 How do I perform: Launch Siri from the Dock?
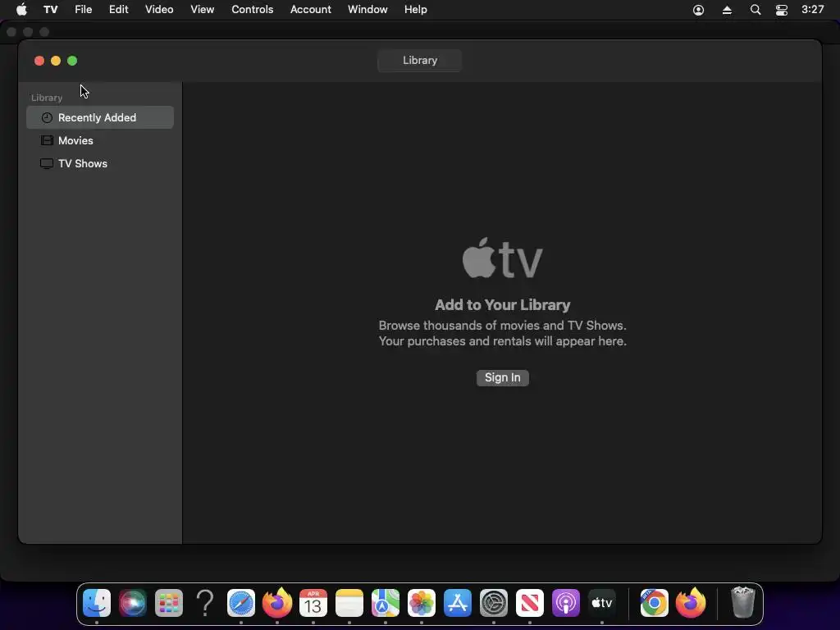click(x=132, y=603)
